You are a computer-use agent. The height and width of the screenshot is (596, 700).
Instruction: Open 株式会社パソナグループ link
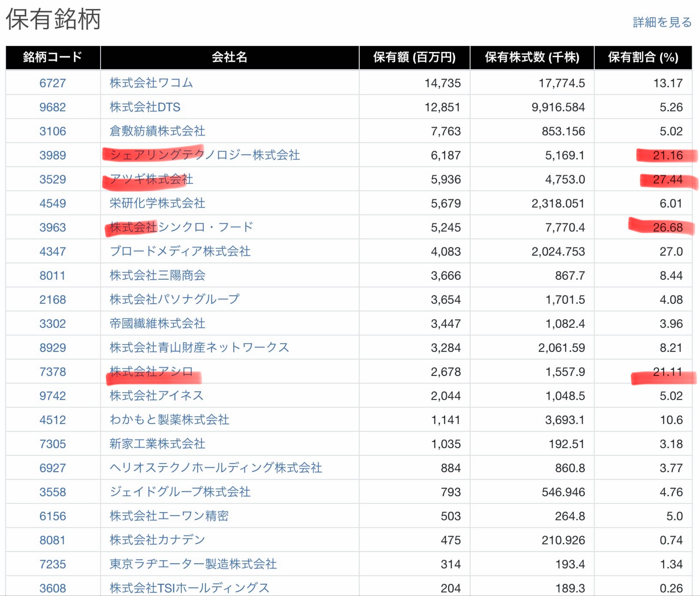tap(174, 300)
